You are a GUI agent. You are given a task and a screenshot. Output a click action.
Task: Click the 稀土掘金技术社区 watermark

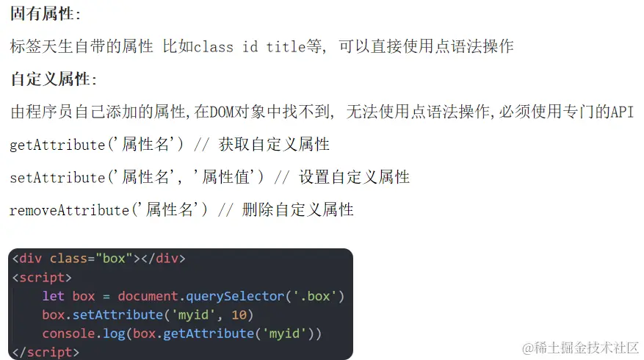point(580,348)
